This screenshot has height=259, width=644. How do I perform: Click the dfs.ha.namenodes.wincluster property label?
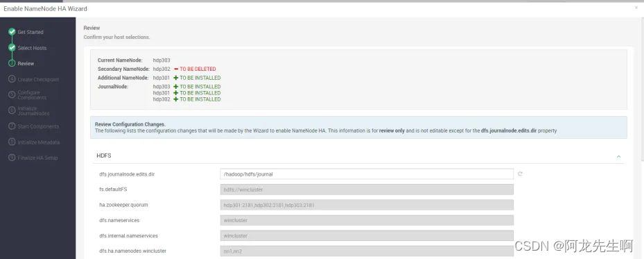click(x=132, y=251)
